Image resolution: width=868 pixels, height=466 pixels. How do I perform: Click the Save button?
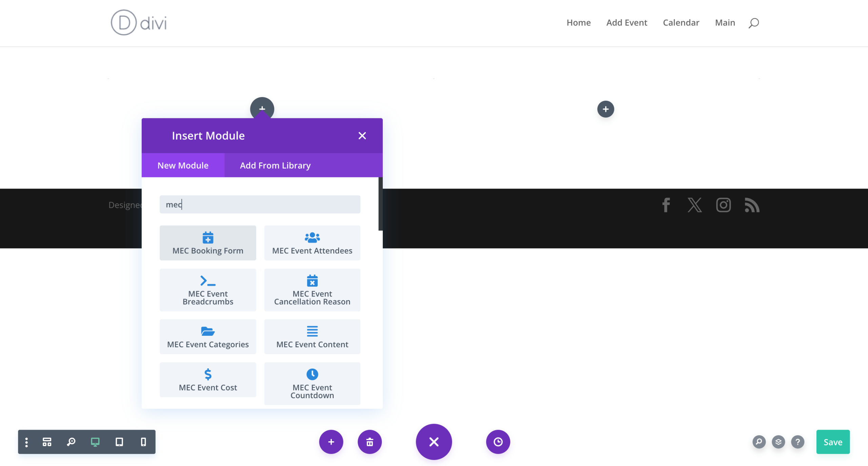pyautogui.click(x=833, y=442)
